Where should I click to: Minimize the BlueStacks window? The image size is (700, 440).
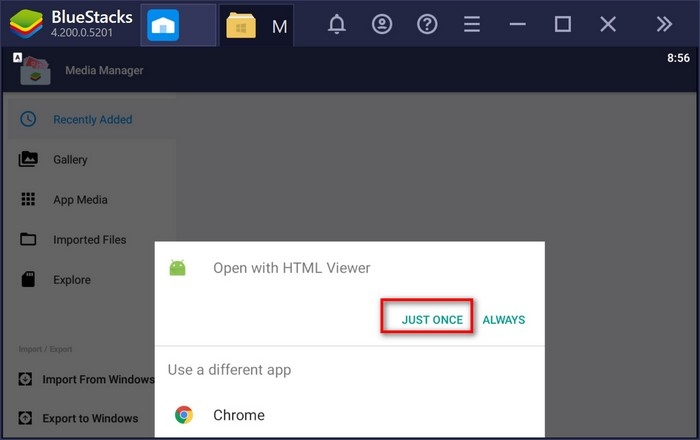pyautogui.click(x=517, y=24)
